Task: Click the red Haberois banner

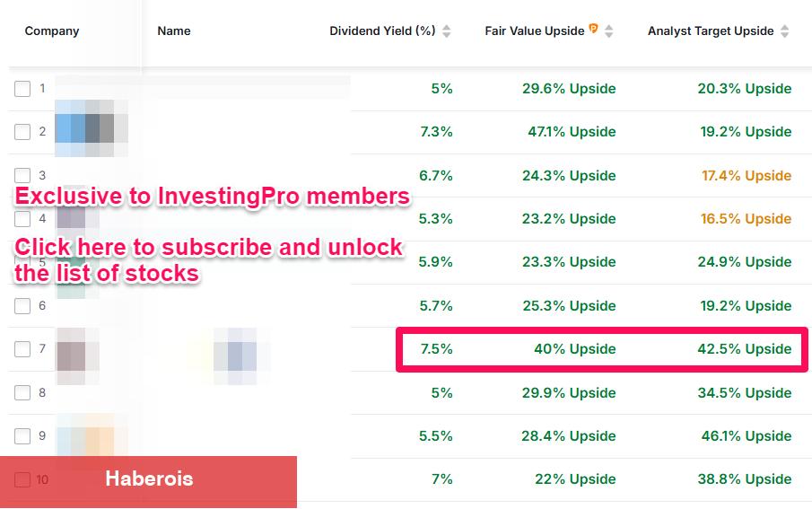Action: pyautogui.click(x=149, y=479)
